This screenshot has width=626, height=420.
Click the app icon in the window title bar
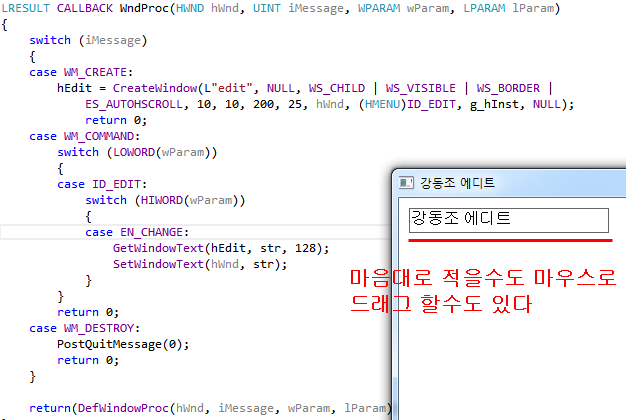406,183
